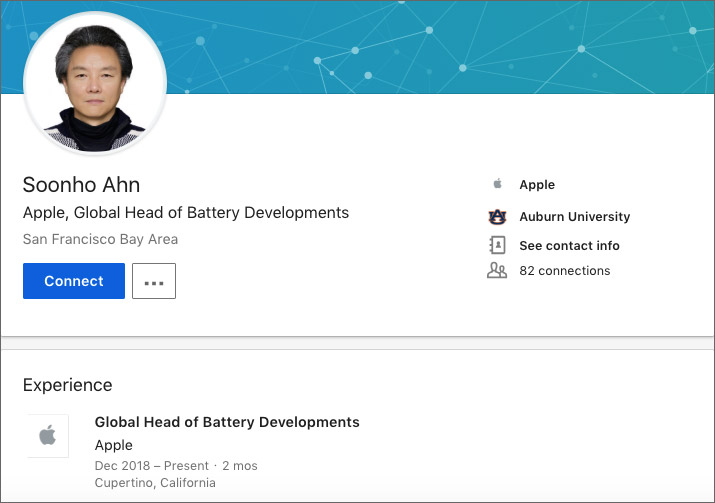Click the connections people icon
The width and height of the screenshot is (715, 503).
tap(497, 270)
